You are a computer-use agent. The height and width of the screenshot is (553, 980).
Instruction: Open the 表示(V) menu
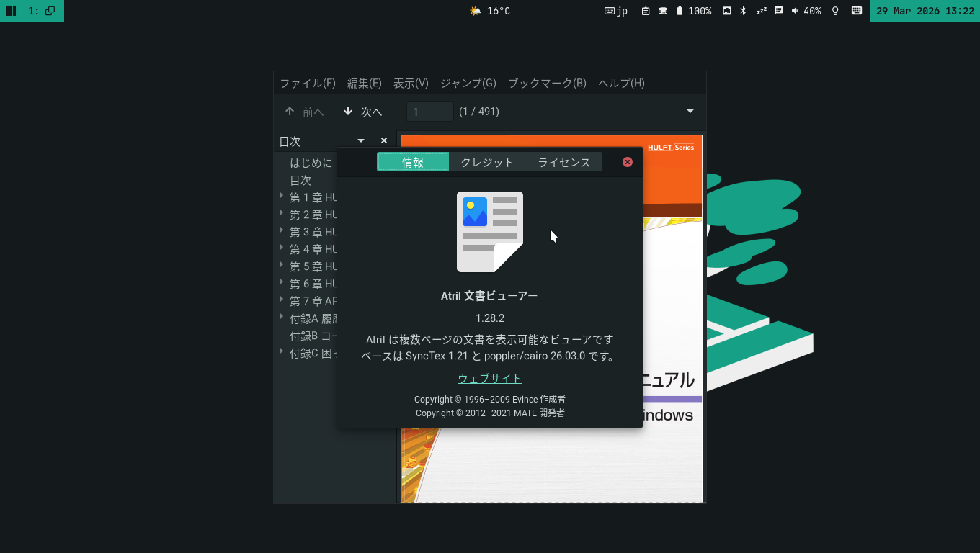(411, 83)
